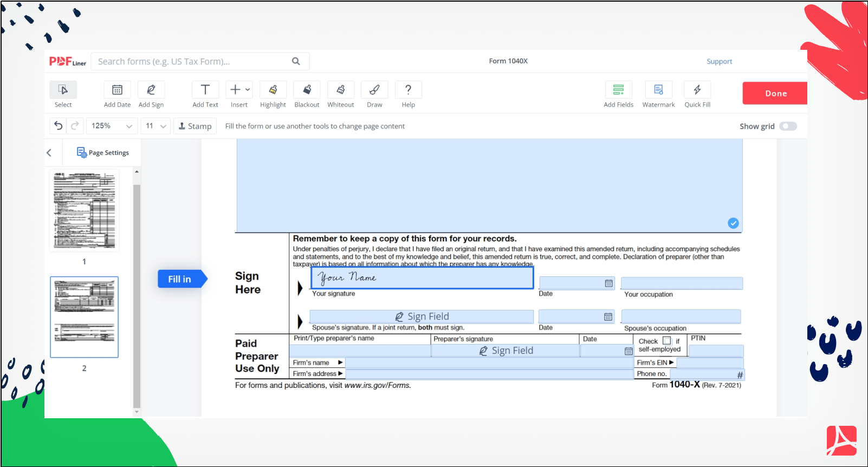Select page 2 thumbnail
The height and width of the screenshot is (467, 868).
[85, 317]
